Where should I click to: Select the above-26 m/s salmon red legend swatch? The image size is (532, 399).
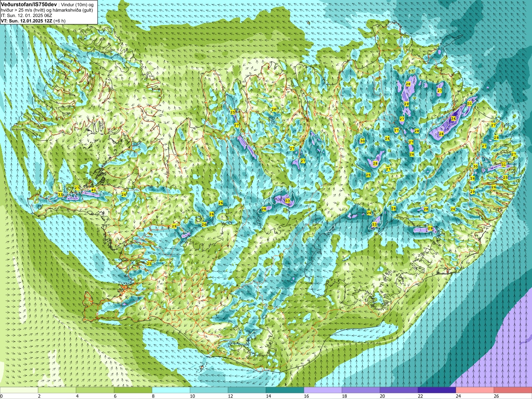(513, 390)
